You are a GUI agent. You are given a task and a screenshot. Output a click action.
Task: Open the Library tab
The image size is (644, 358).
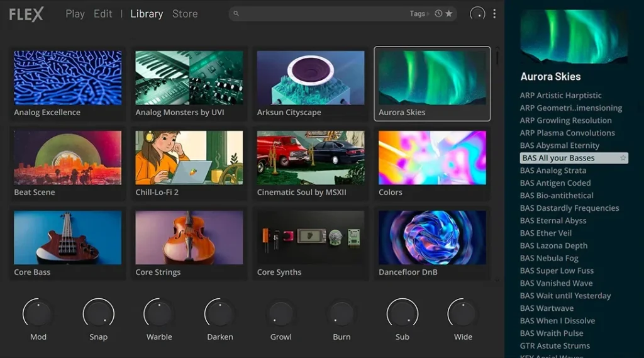coord(147,14)
